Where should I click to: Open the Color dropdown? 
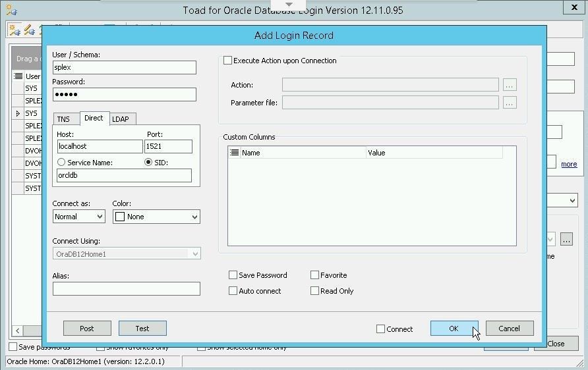(x=194, y=217)
